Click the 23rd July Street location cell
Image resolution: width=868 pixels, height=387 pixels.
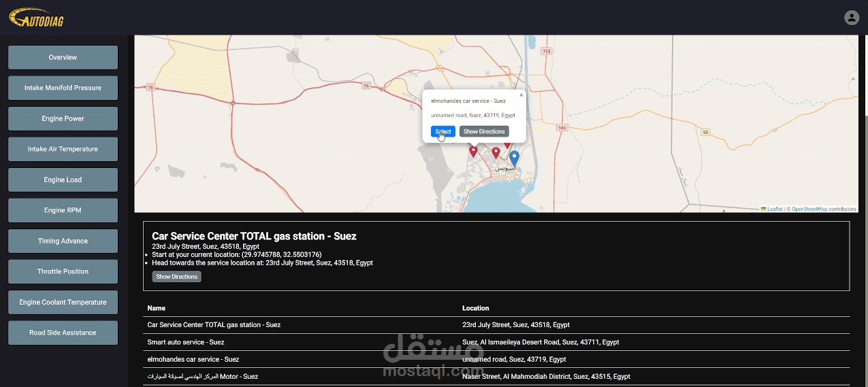click(x=516, y=325)
